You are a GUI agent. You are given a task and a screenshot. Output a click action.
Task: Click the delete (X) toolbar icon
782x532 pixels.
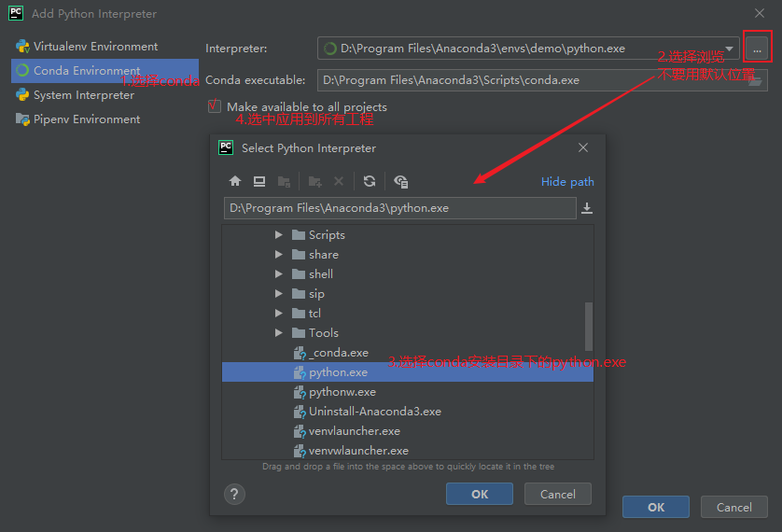click(339, 181)
